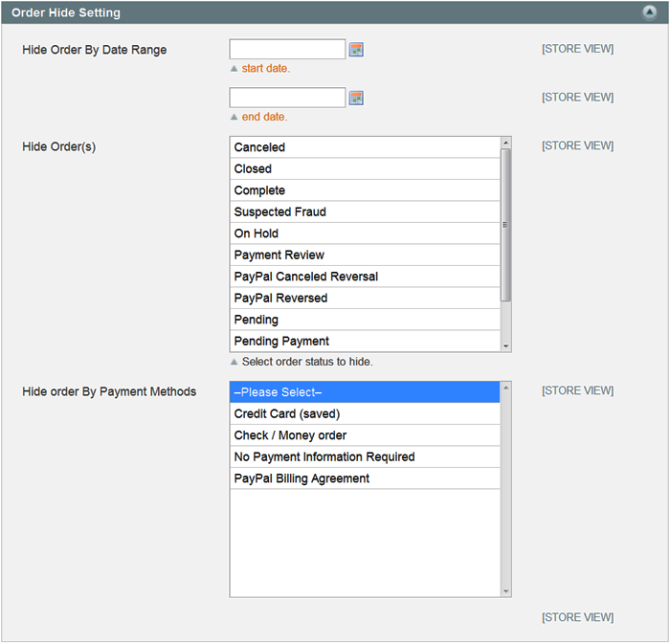Viewport: 670px width, 644px height.
Task: Open the start date calendar picker
Action: click(356, 50)
